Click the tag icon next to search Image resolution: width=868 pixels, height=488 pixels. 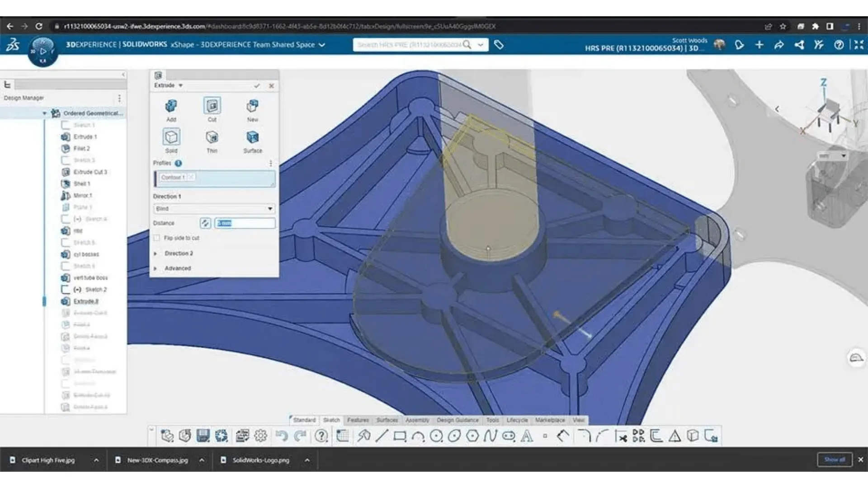point(499,45)
